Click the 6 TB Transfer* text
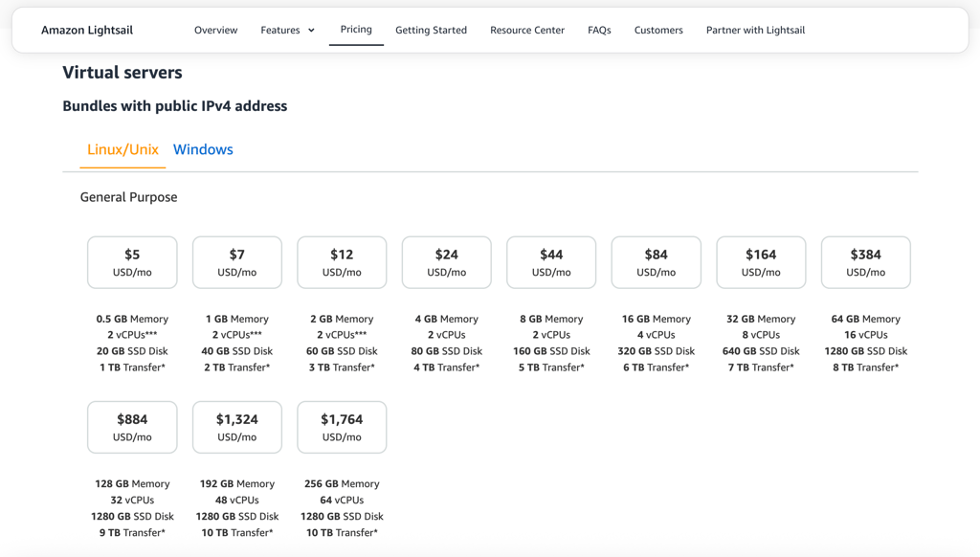980x557 pixels. click(657, 368)
